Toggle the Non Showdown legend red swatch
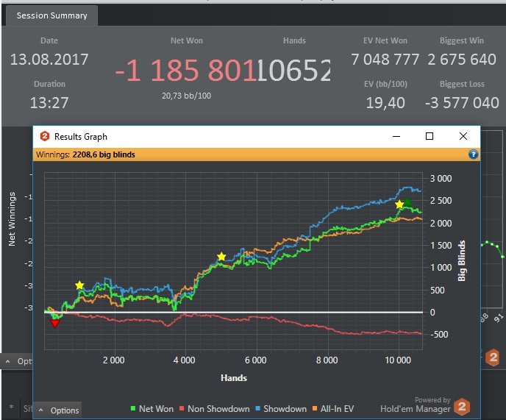506x420 pixels. [182, 408]
